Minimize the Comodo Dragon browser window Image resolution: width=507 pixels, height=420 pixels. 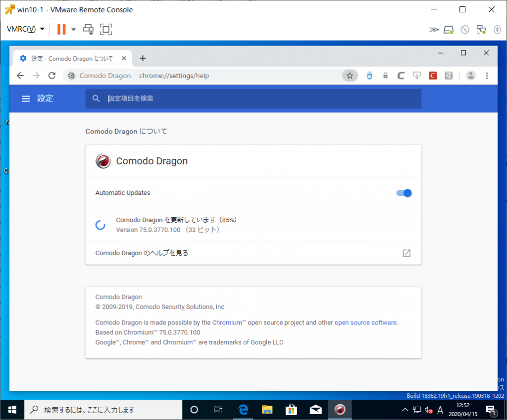coord(441,53)
